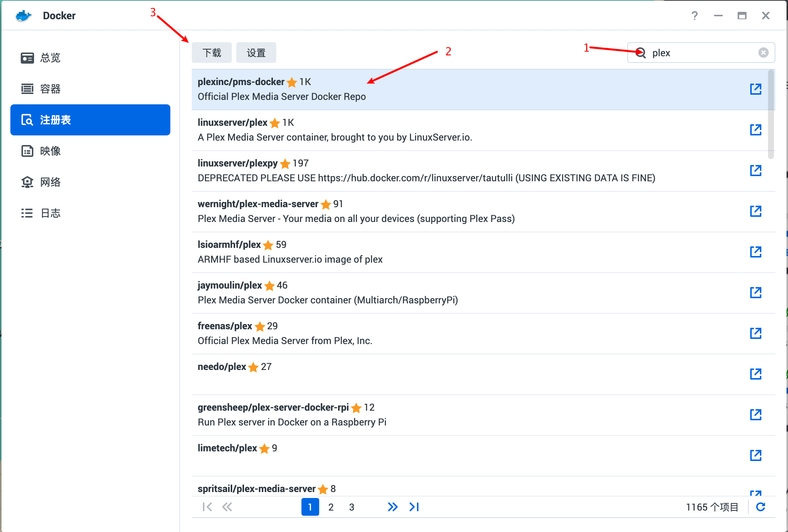Go to results page 2
The height and width of the screenshot is (532, 788).
[x=331, y=507]
